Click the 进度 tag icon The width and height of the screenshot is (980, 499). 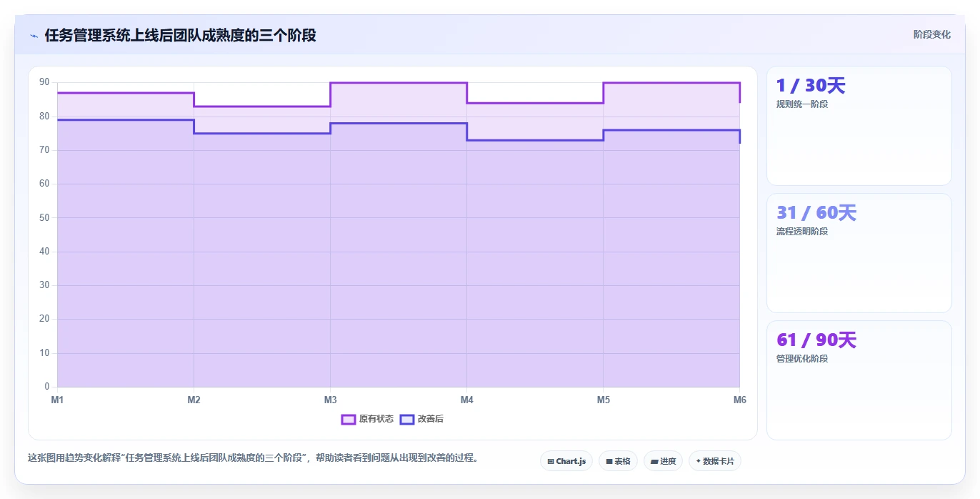(x=654, y=462)
